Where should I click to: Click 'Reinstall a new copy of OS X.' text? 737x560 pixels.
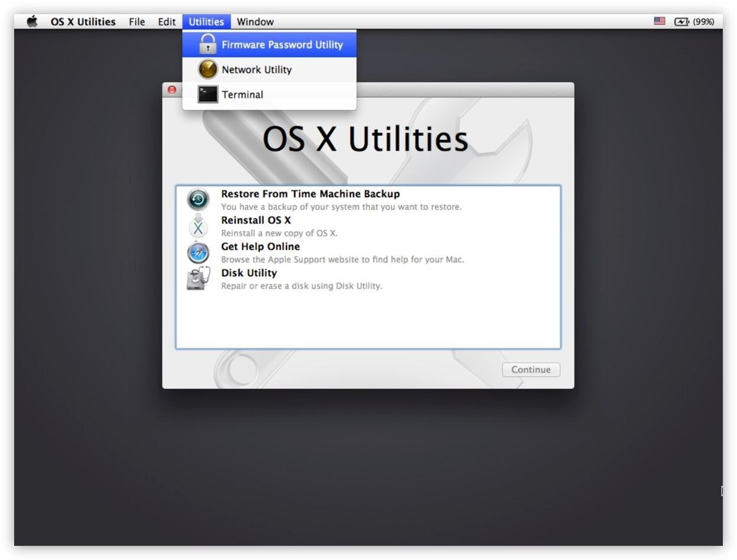pos(279,233)
